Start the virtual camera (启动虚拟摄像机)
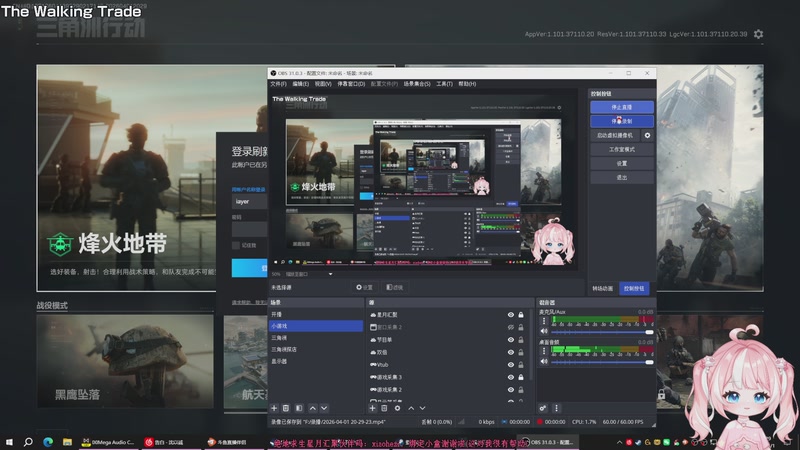The width and height of the screenshot is (800, 450). click(615, 135)
